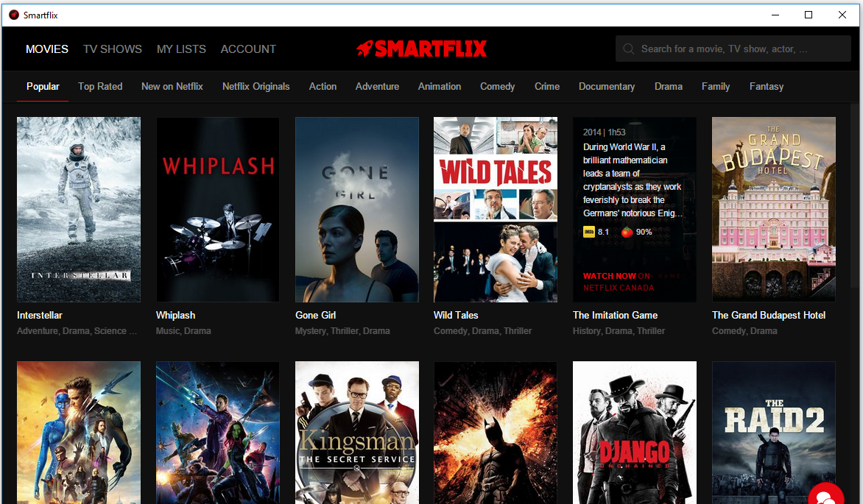Click the "Mystery, Thriller, Drama" genre line
Viewport: 863px width, 504px height.
(342, 330)
